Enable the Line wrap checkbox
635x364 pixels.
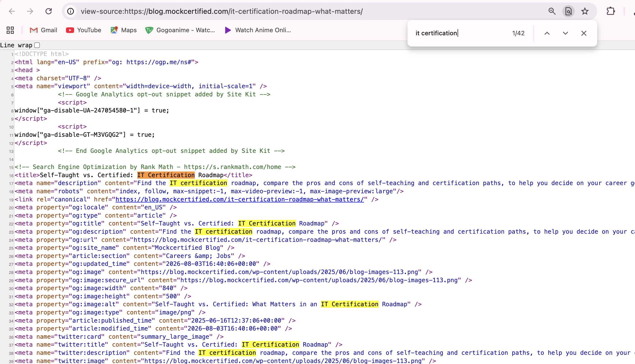click(x=37, y=45)
